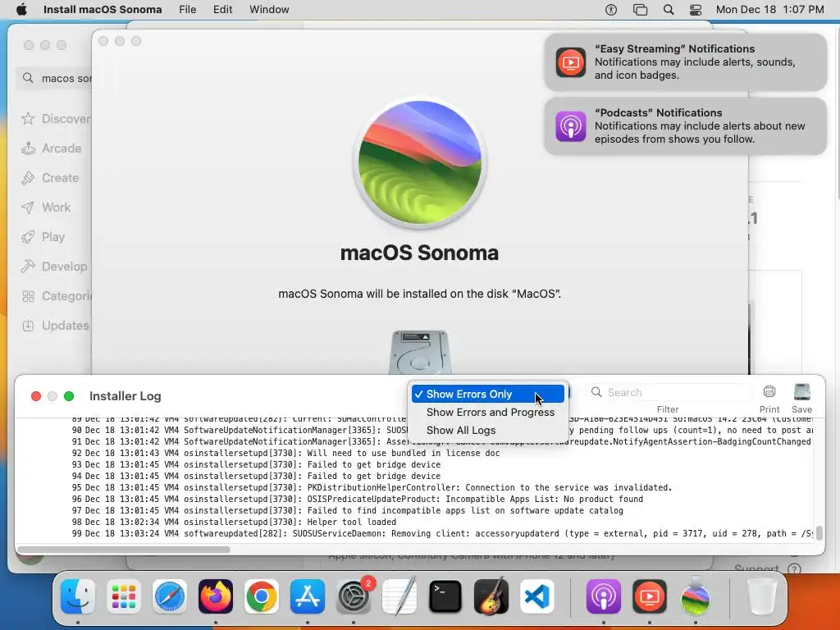This screenshot has width=840, height=630.
Task: Click the date and time in menu bar
Action: [x=769, y=9]
